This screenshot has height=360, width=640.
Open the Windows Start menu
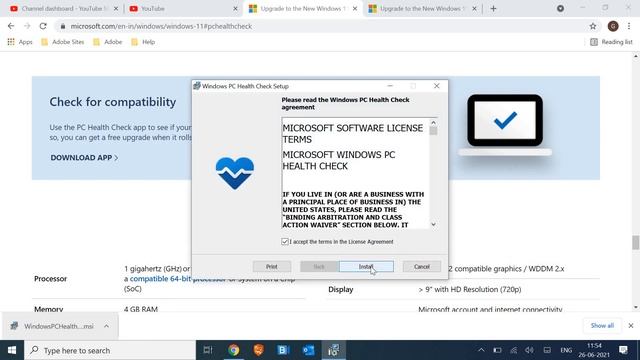tap(12, 350)
